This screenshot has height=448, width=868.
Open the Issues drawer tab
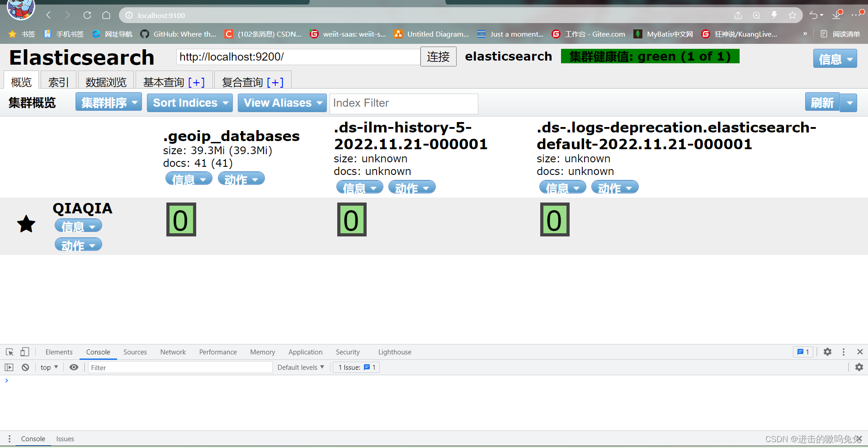pyautogui.click(x=65, y=439)
